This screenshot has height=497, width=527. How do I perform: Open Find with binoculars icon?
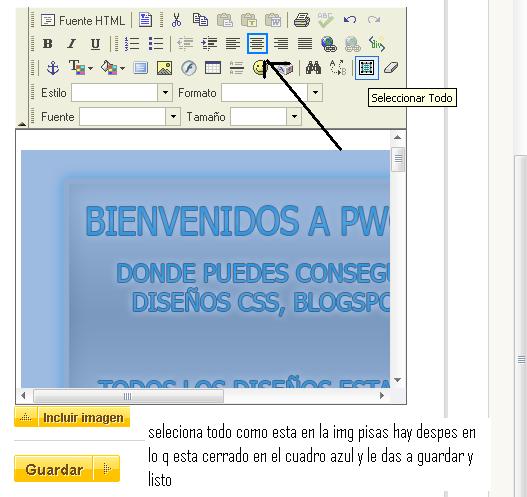tap(313, 68)
